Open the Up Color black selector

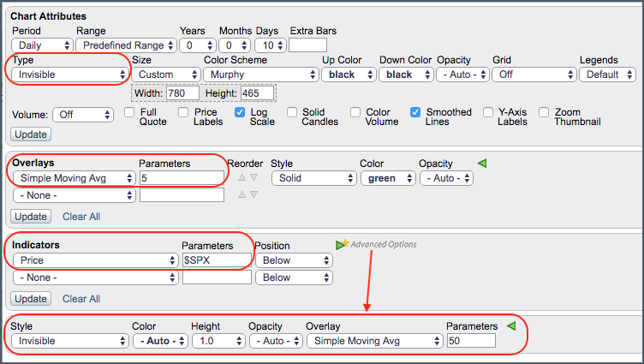point(349,75)
